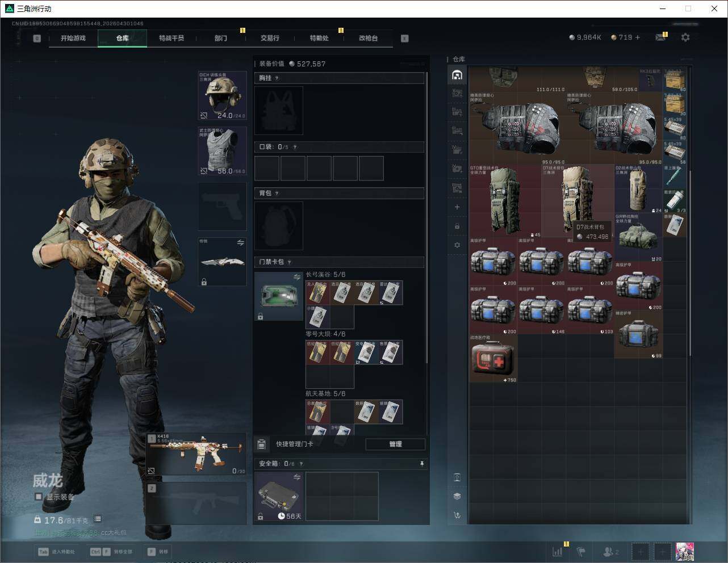
Task: Select the DICH helmet equipment slot
Action: point(222,95)
